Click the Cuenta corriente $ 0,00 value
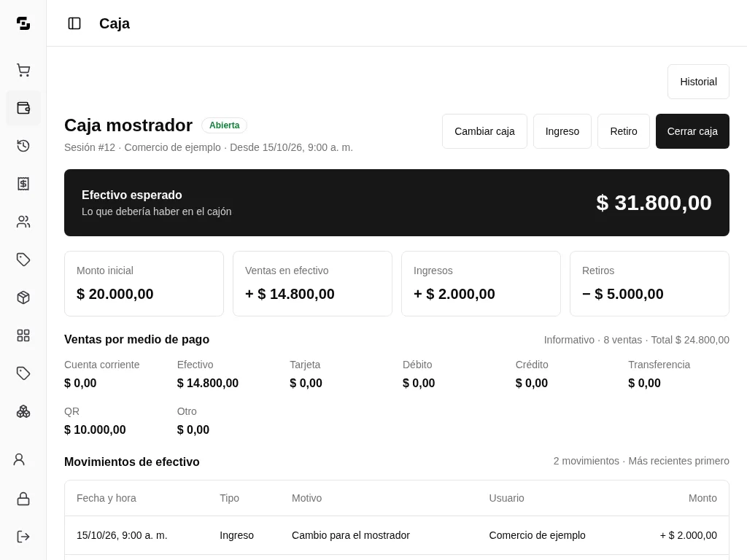 [x=80, y=384]
